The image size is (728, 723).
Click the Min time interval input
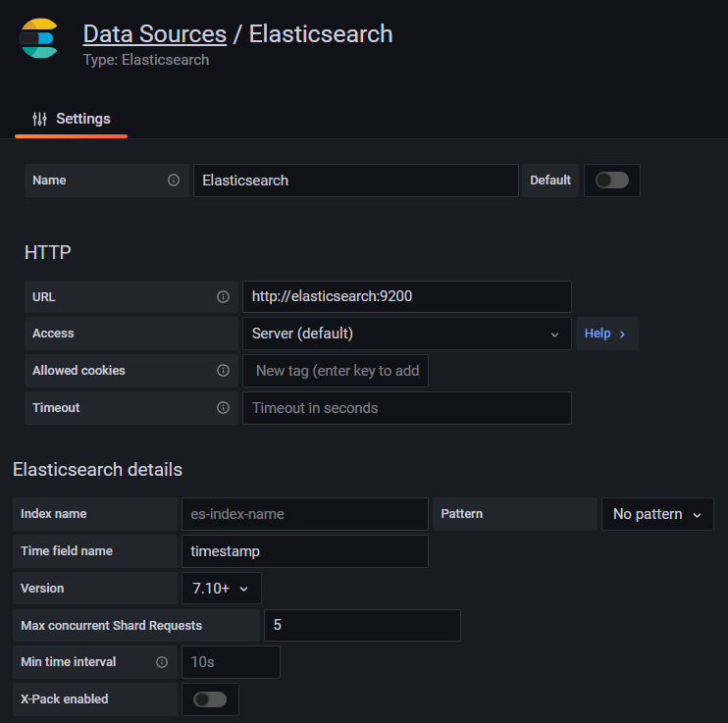pos(231,662)
